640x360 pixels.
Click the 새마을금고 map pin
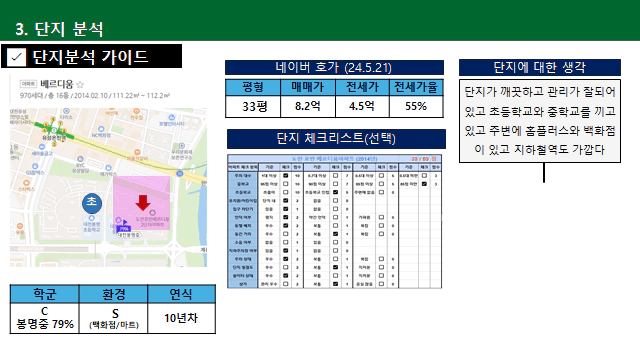(42, 147)
